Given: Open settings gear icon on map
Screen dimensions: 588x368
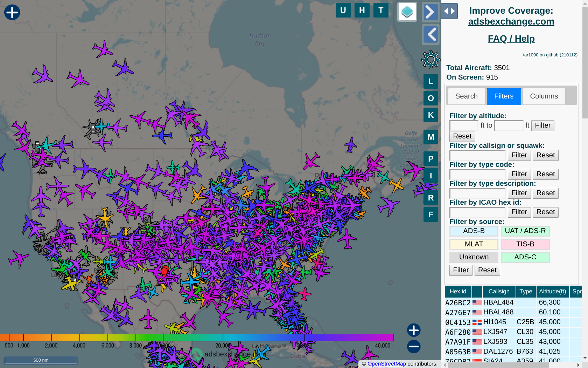Looking at the screenshot, I should [x=430, y=60].
